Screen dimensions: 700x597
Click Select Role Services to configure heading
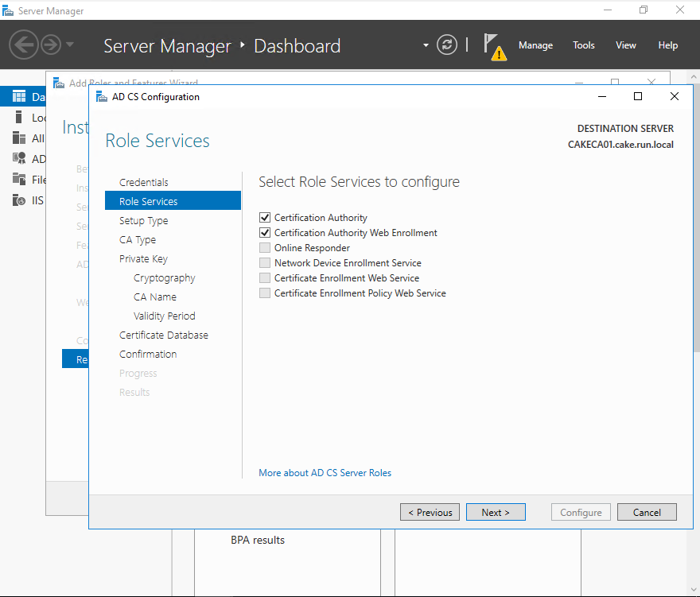(x=359, y=182)
